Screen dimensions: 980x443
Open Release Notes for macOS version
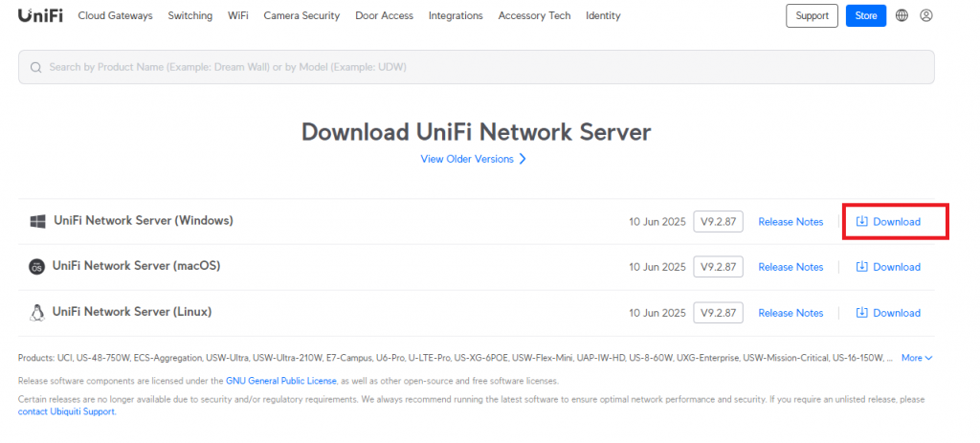(791, 267)
